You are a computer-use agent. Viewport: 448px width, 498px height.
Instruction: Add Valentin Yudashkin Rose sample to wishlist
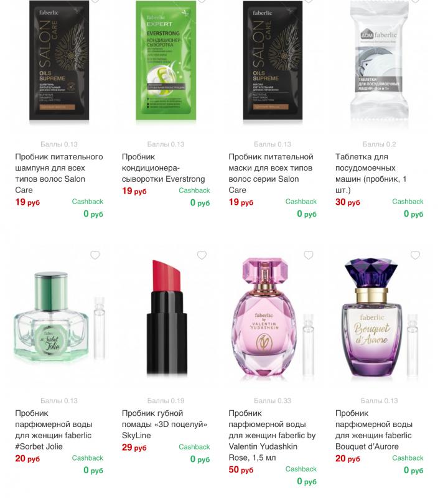tap(308, 255)
